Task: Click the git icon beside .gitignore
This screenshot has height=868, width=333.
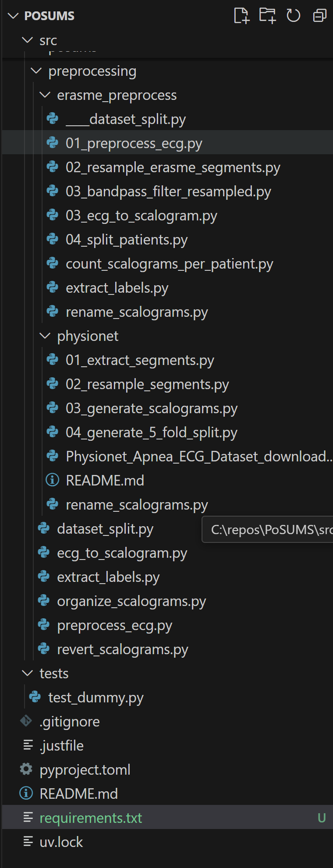Action: (26, 721)
